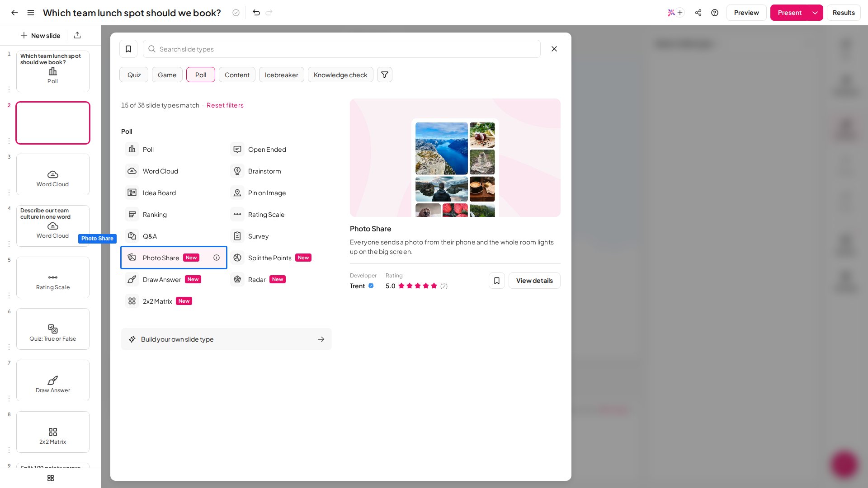Bookmark Photo Share in the details panel

pyautogui.click(x=497, y=281)
